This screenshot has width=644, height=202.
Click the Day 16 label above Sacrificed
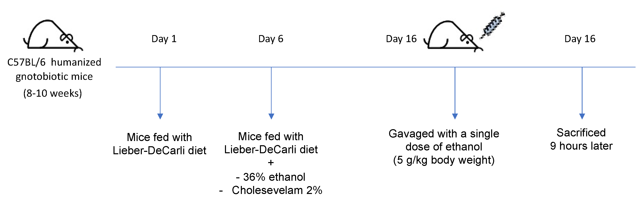coord(580,39)
